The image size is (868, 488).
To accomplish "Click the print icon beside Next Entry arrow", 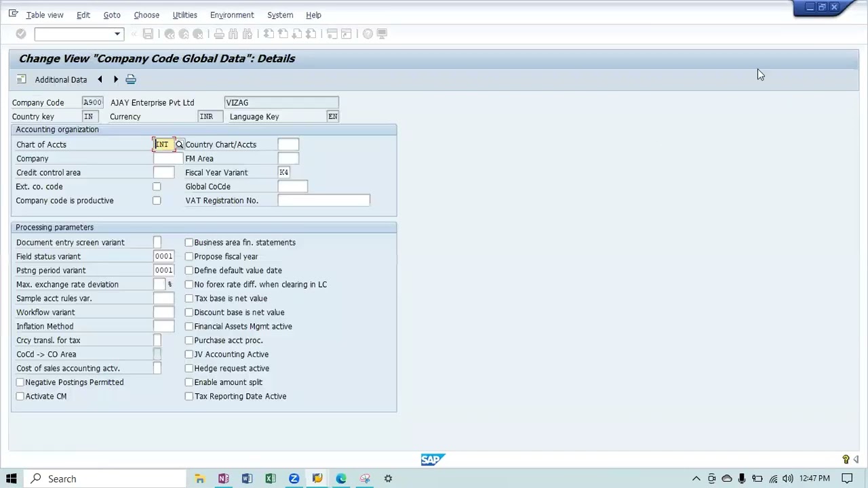I will point(131,79).
